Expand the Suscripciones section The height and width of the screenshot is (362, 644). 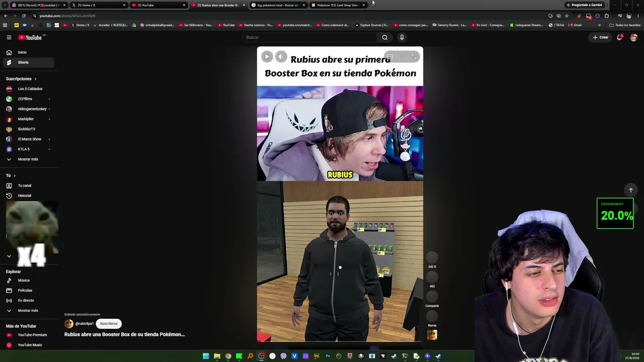pyautogui.click(x=21, y=79)
